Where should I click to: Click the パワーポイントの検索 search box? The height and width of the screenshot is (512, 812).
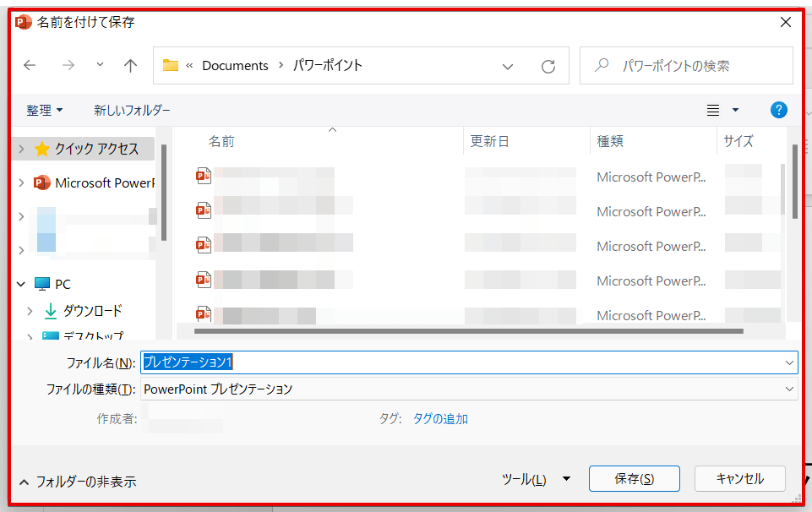pyautogui.click(x=686, y=66)
